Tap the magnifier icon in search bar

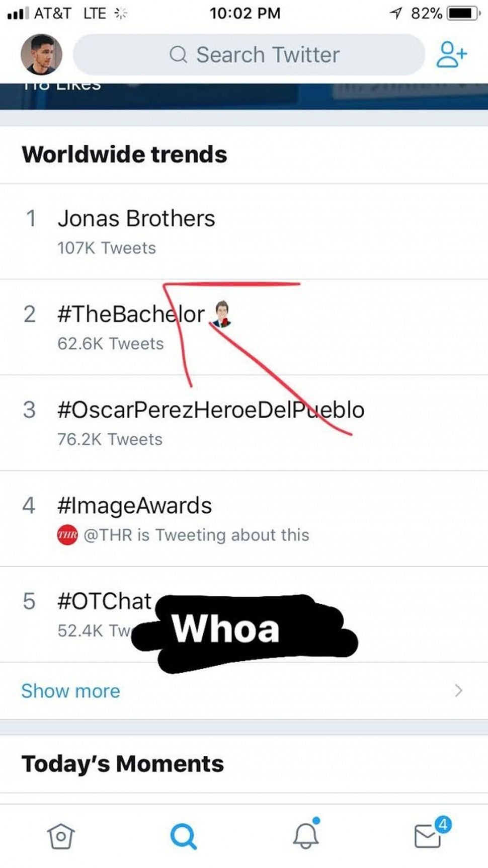[178, 54]
